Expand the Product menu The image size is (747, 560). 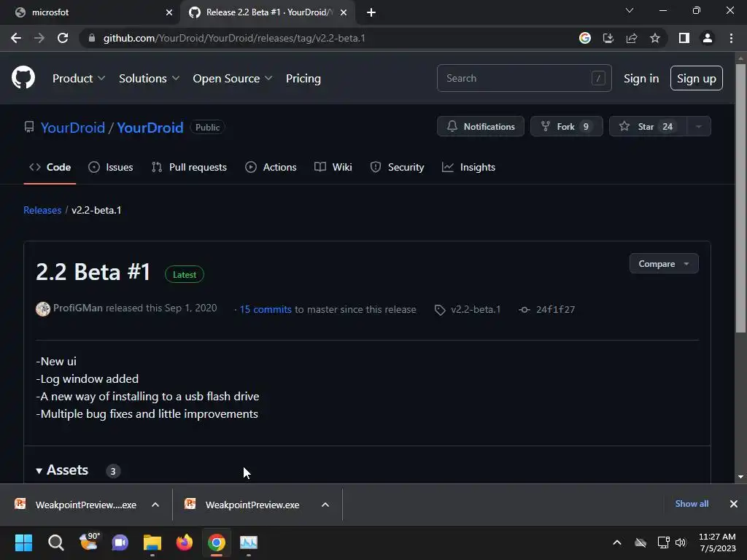79,78
